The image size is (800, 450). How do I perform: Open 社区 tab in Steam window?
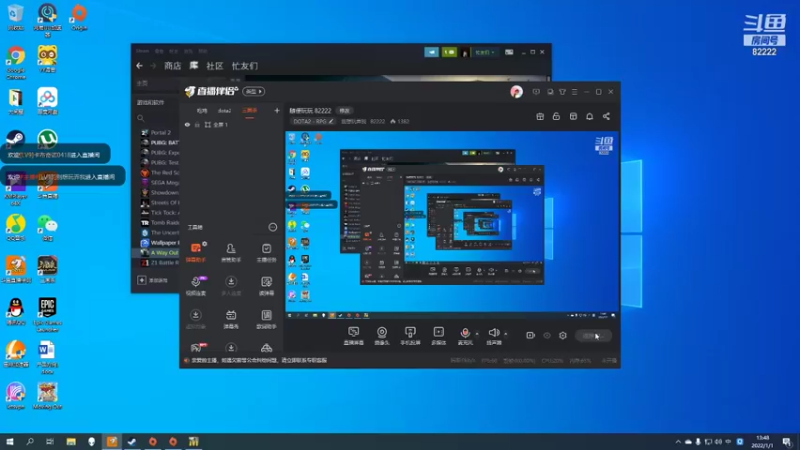(x=215, y=66)
